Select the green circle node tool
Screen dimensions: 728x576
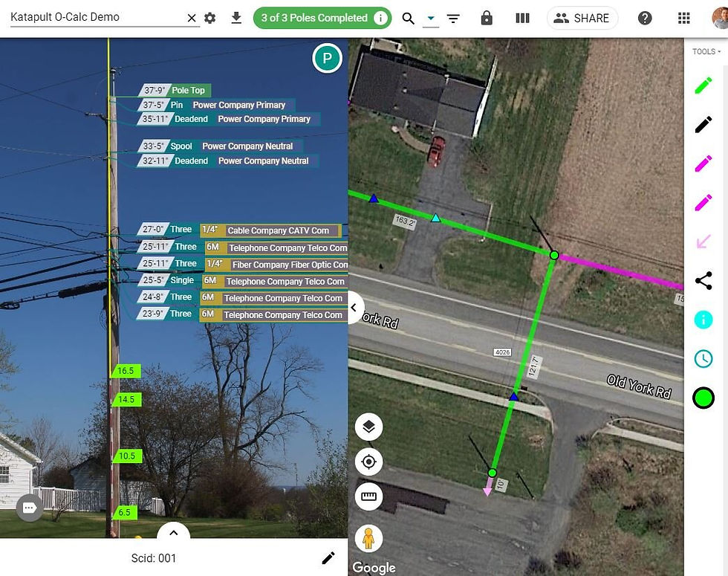(x=703, y=398)
